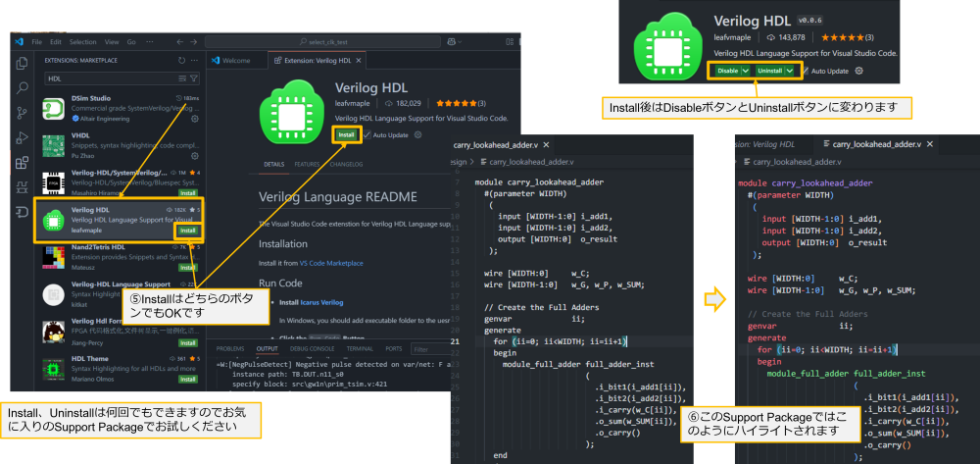Click the Uninstall button
Viewport: 980px width, 464px height.
click(769, 71)
